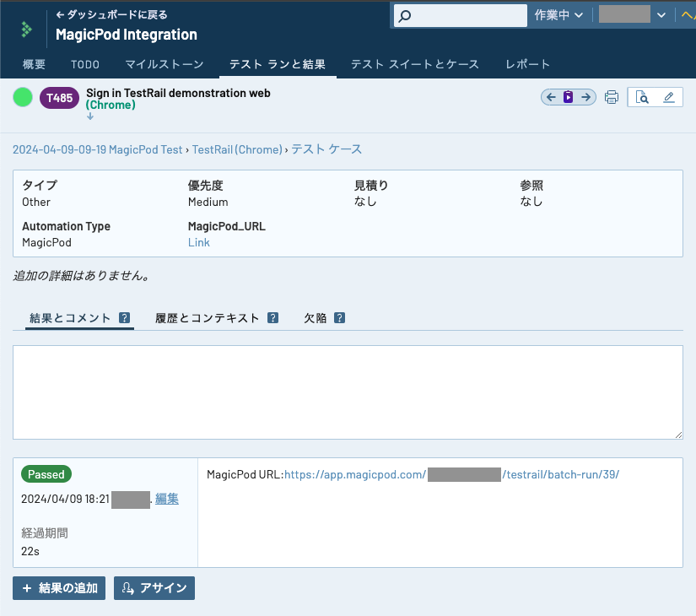Go to previous test with left arrow
The width and height of the screenshot is (696, 616).
(551, 97)
